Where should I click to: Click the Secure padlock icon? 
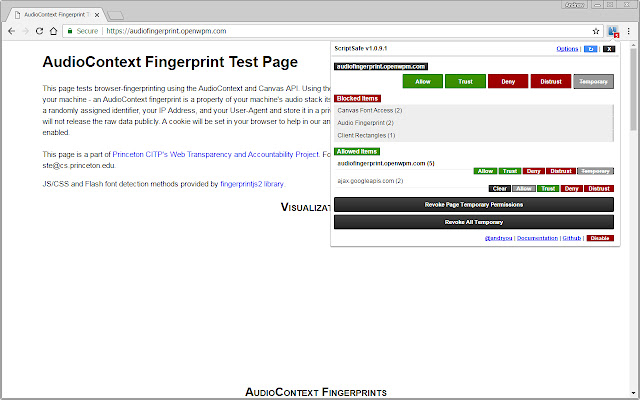click(x=70, y=31)
